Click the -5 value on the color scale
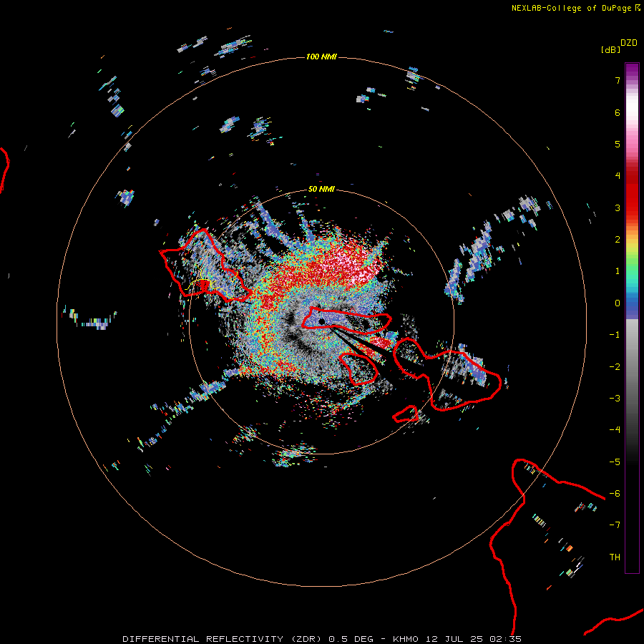 coord(615,462)
